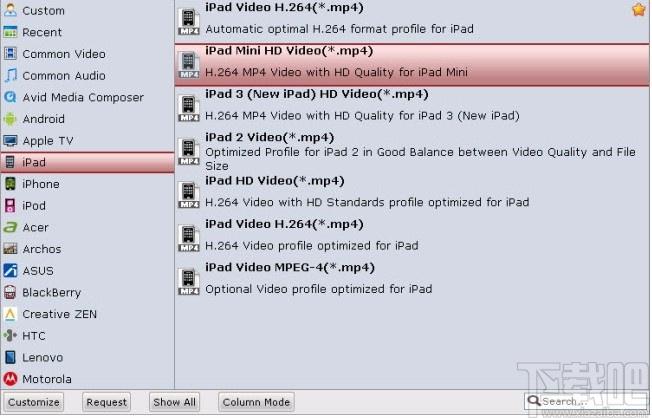Select iPad 3 (New iPad) HD Video format
The width and height of the screenshot is (652, 418).
pos(412,108)
